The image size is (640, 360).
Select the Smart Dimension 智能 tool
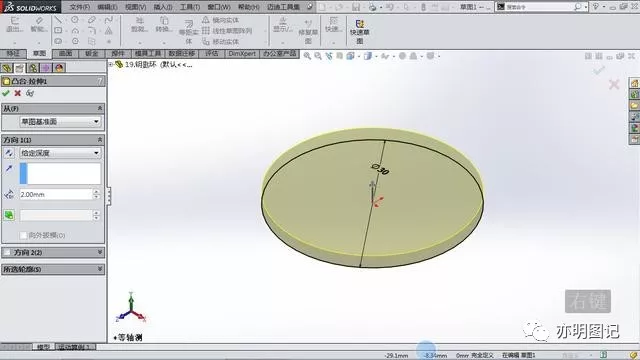pyautogui.click(x=39, y=24)
